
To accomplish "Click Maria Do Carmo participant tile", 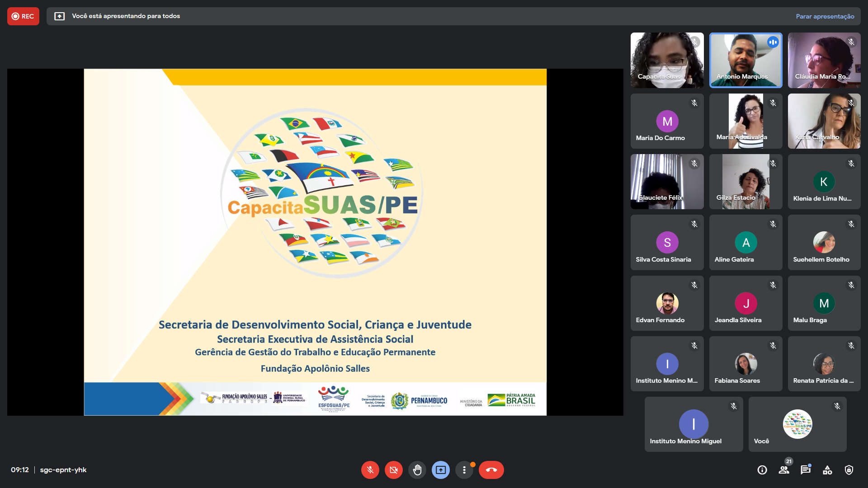I will [x=667, y=121].
